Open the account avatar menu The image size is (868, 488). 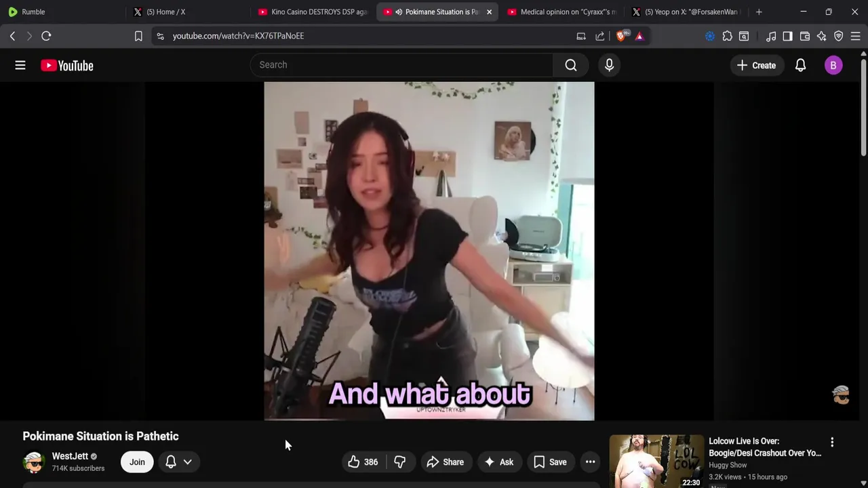pos(833,65)
